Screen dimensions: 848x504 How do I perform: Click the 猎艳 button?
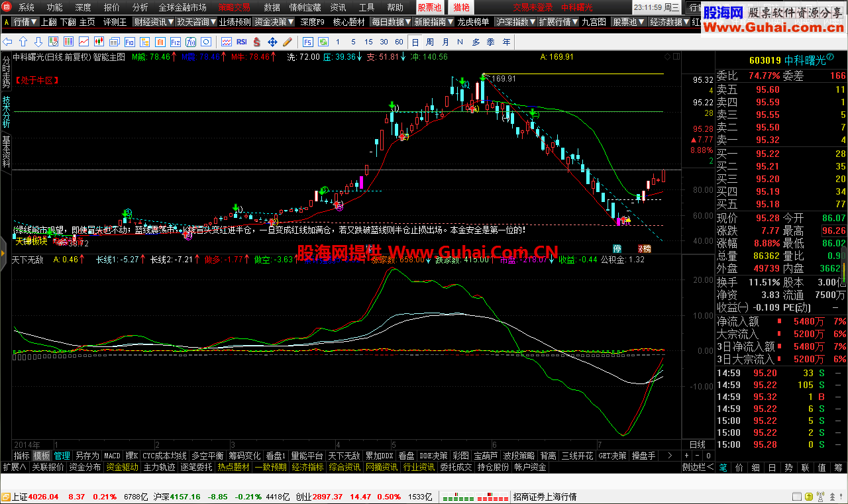point(461,7)
